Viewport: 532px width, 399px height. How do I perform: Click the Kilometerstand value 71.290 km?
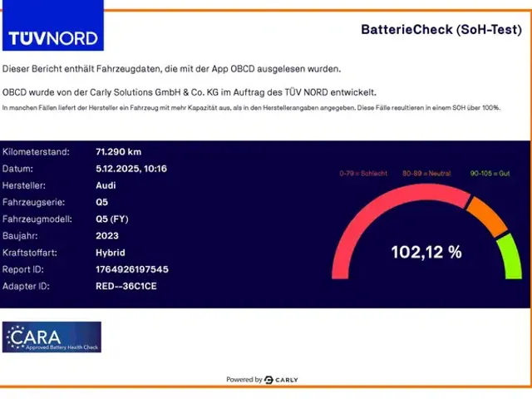click(x=119, y=152)
